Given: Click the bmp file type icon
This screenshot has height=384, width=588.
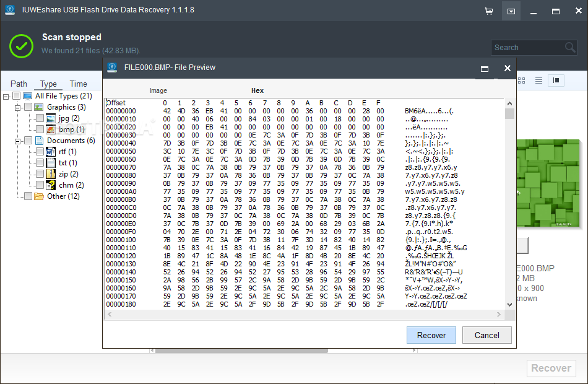Looking at the screenshot, I should (x=51, y=129).
